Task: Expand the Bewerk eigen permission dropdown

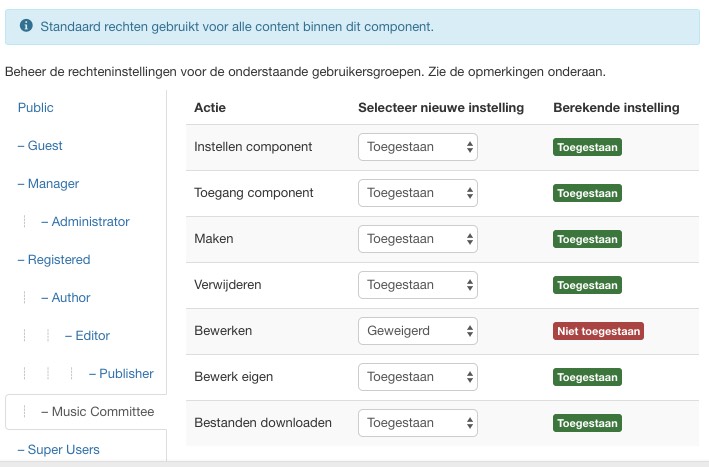Action: pos(417,377)
